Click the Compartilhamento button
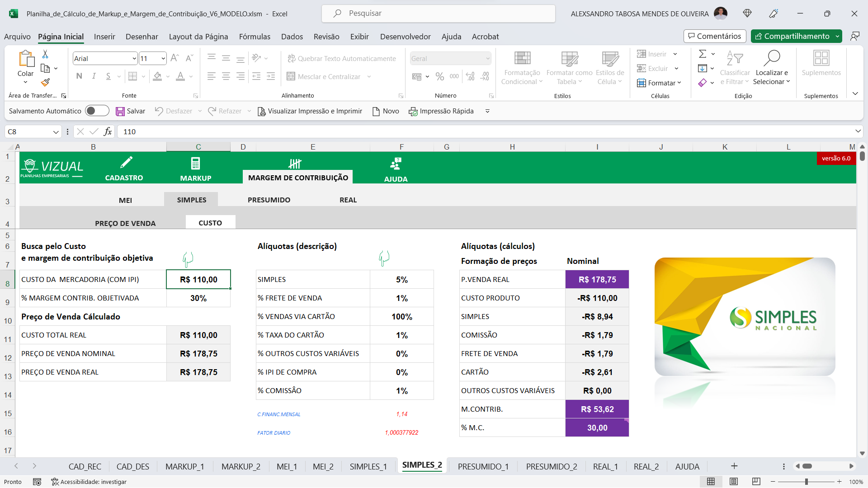Viewport: 868px width, 488px height. [793, 36]
